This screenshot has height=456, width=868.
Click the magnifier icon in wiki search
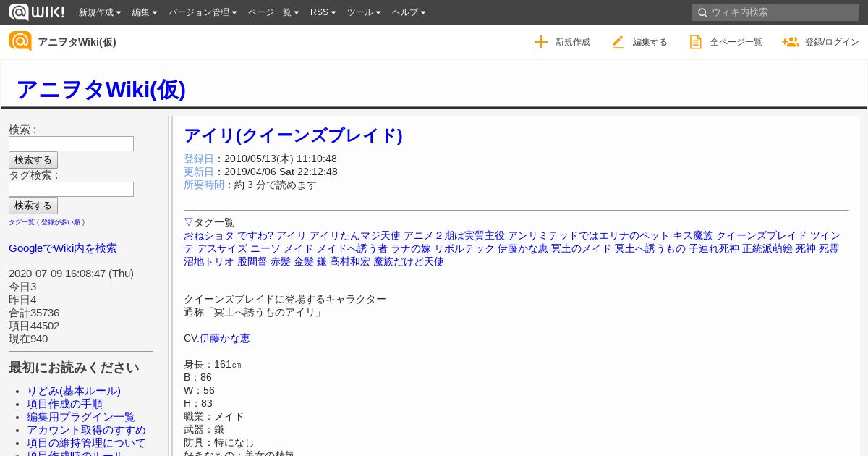702,12
